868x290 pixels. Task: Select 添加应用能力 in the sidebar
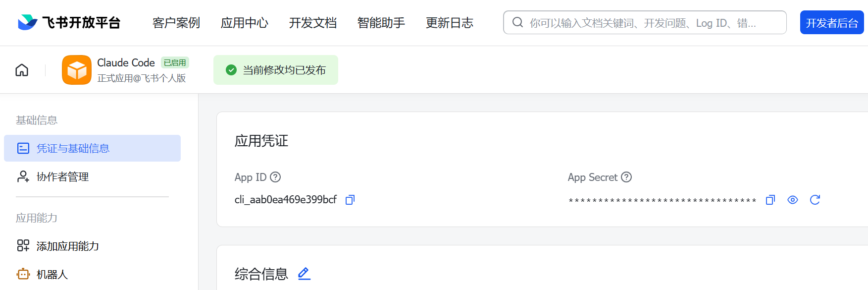point(92,246)
